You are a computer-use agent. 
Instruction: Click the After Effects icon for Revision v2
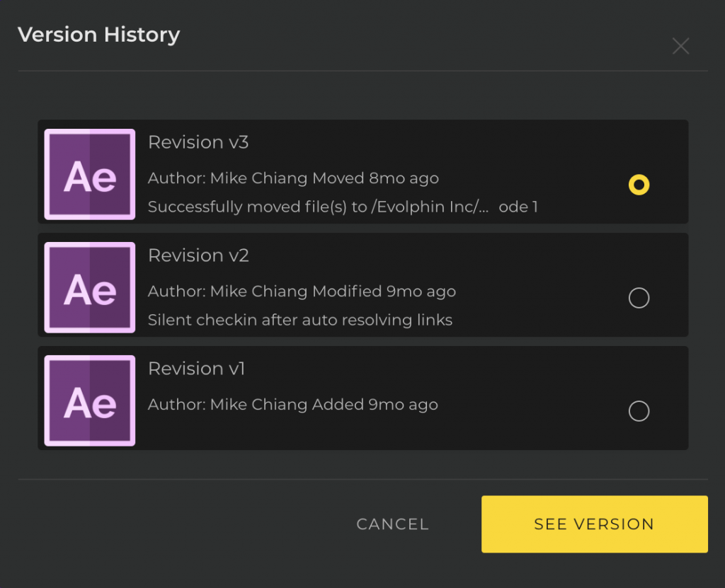[x=90, y=287]
